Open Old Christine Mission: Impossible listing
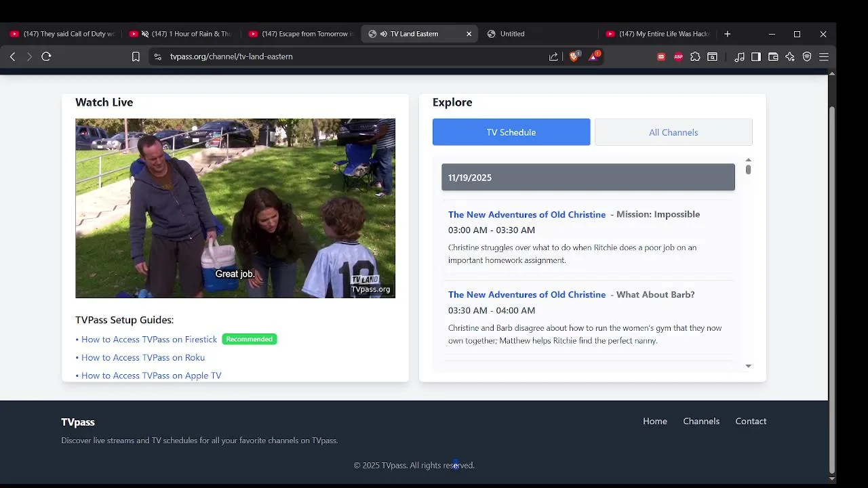The image size is (868, 488). [527, 215]
